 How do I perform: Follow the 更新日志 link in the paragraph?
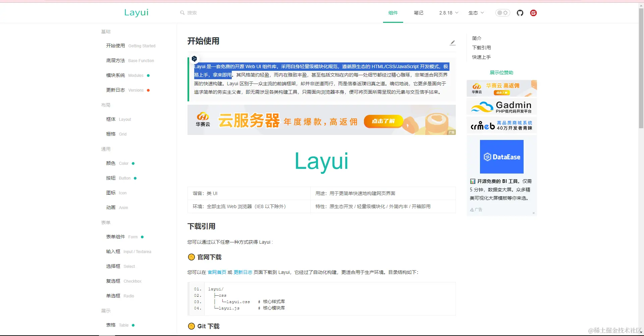pos(243,272)
